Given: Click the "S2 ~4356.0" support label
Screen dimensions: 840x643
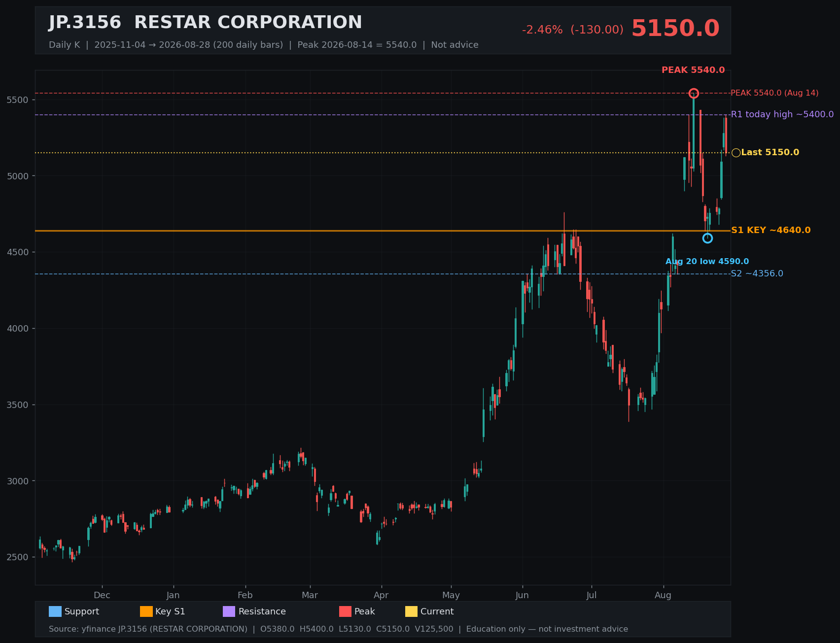Looking at the screenshot, I should [757, 273].
